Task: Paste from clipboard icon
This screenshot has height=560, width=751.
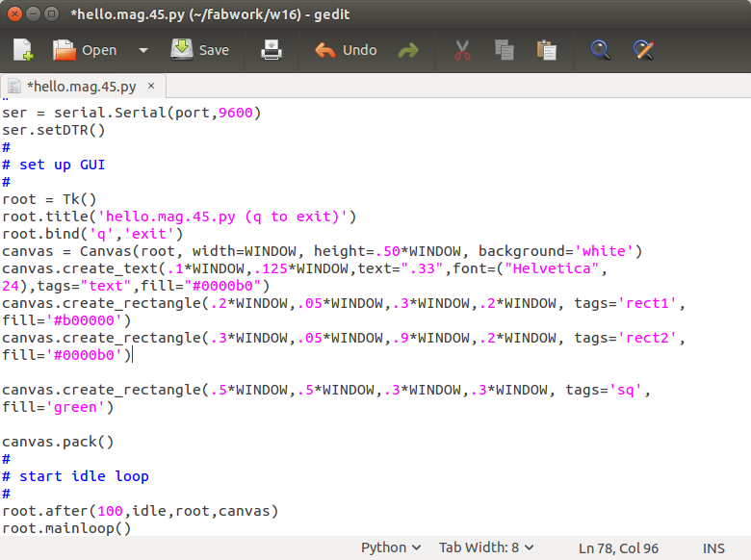Action: coord(547,50)
